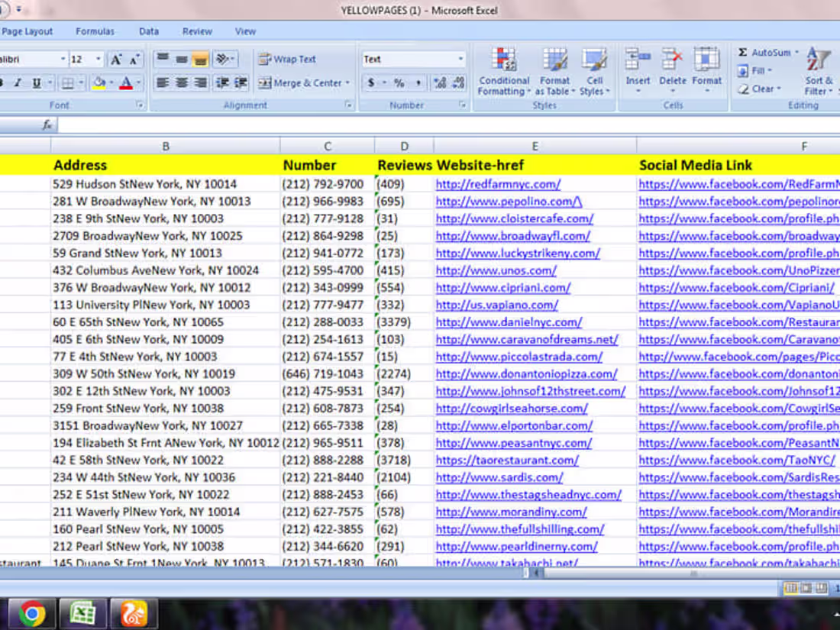Open the Fill Color dropdown arrow

(x=111, y=81)
